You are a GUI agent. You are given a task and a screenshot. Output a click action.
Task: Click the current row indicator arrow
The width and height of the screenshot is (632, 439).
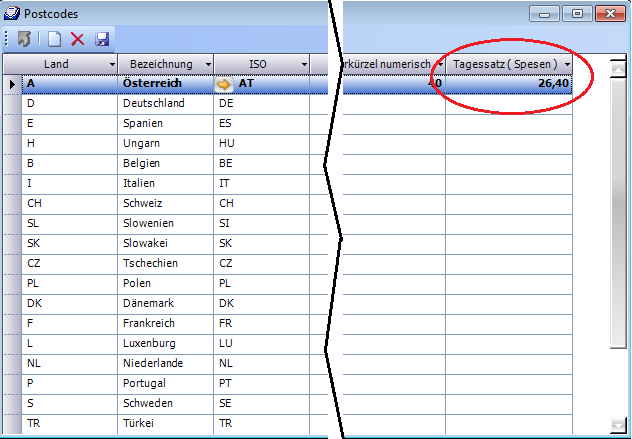pyautogui.click(x=11, y=84)
